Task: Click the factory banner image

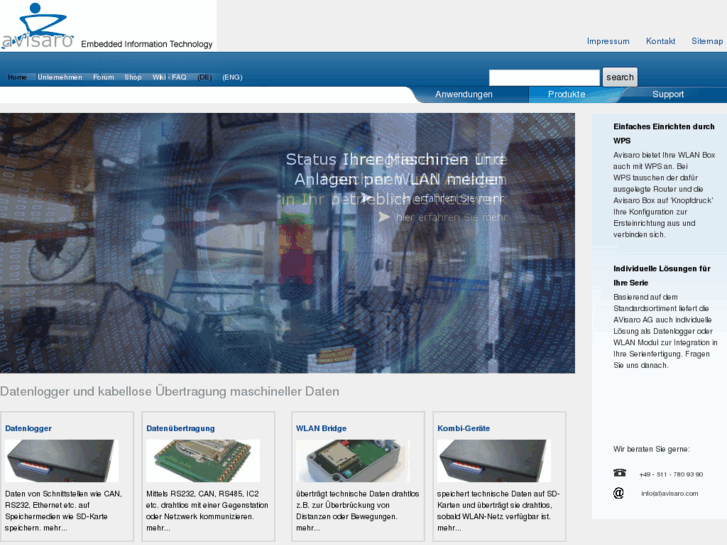Action: [287, 243]
